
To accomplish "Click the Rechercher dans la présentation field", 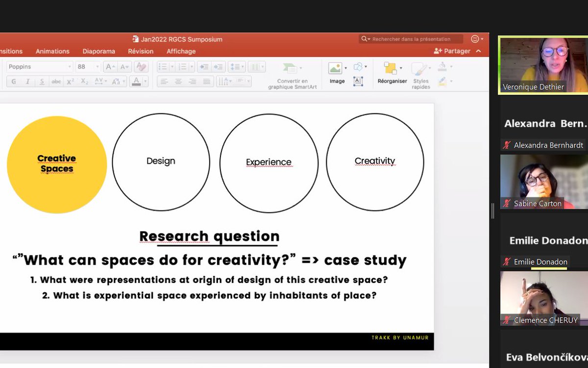I will click(412, 39).
